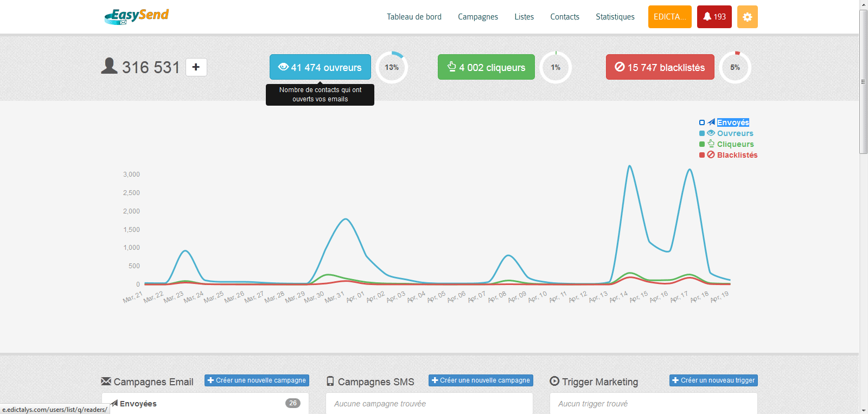868x414 pixels.
Task: Click the 41 474 ouvreurs button
Action: tap(320, 67)
